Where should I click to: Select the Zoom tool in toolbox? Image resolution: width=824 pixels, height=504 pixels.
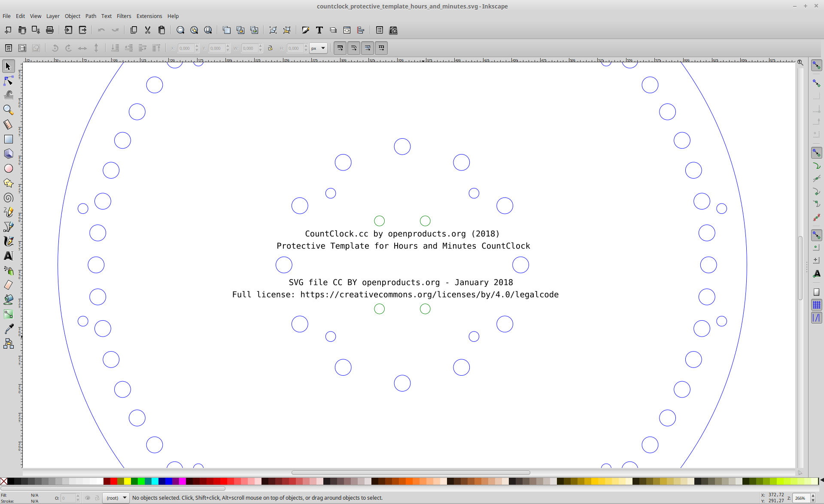coord(8,110)
